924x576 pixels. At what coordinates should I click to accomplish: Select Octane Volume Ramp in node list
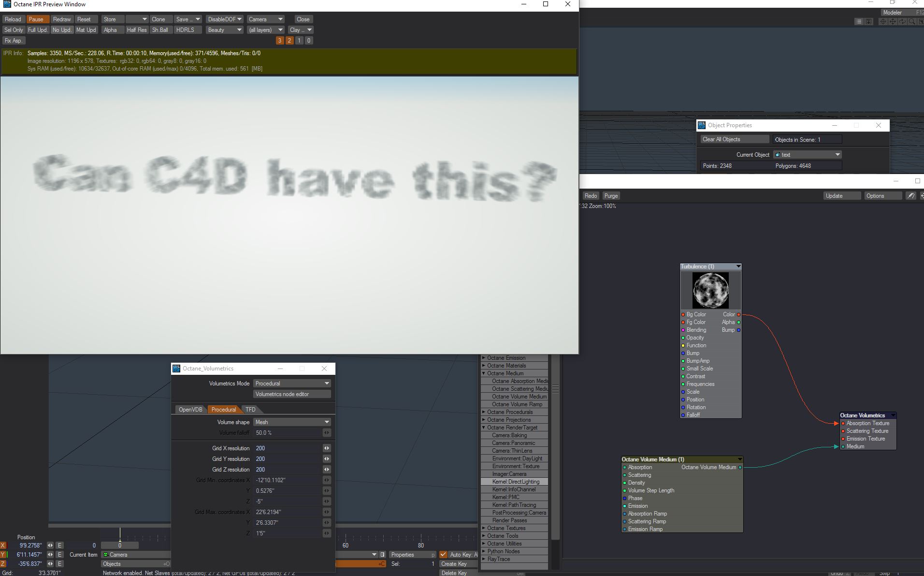pos(515,404)
